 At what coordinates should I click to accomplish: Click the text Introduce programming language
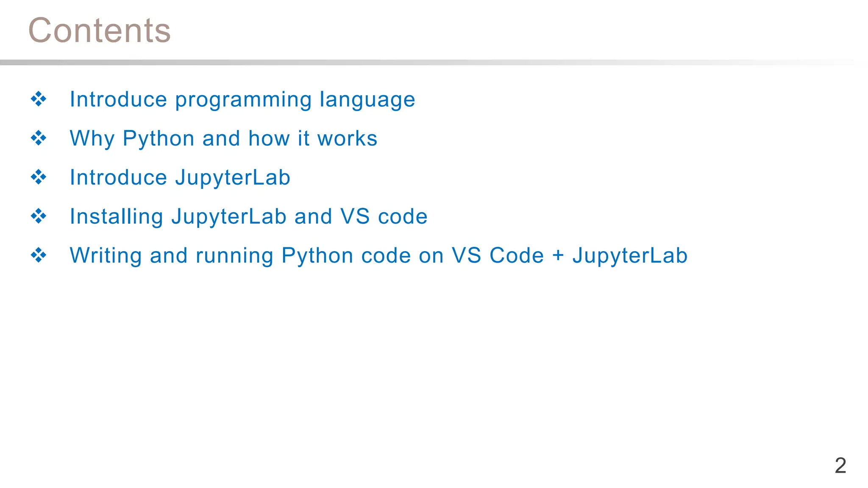click(242, 100)
